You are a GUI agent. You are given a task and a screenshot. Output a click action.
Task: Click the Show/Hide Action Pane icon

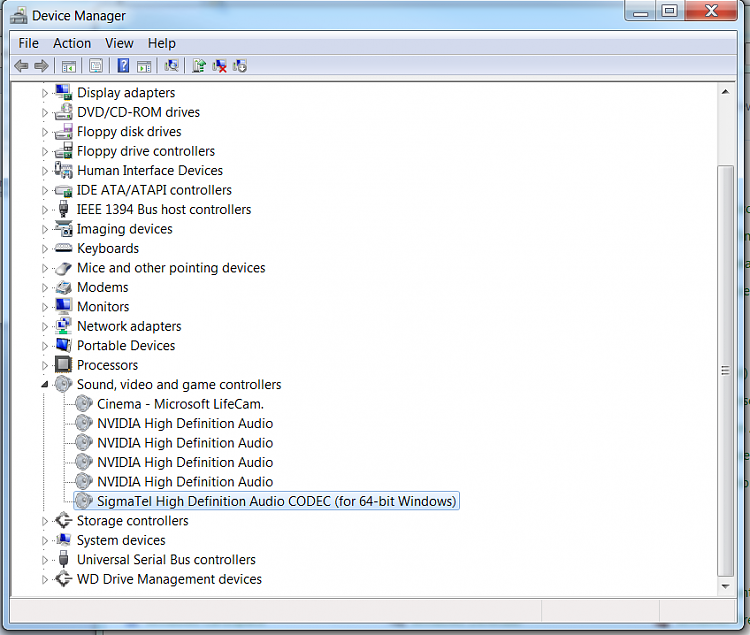143,66
